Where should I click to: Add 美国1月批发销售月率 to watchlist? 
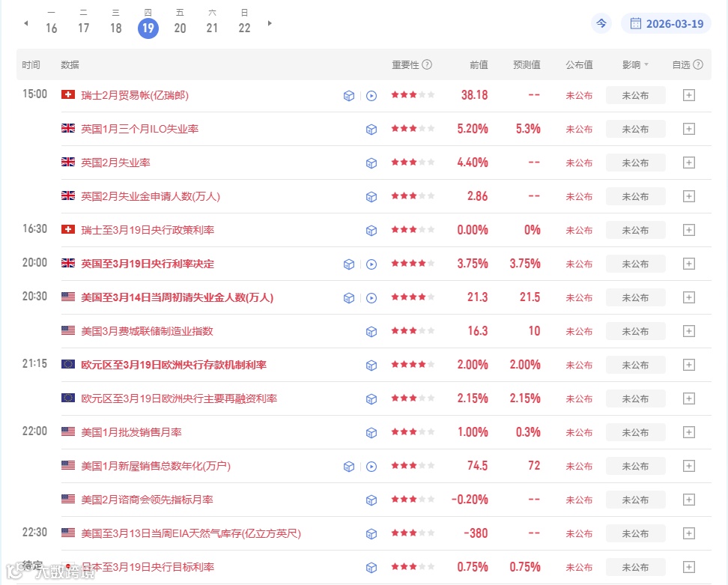click(x=688, y=432)
